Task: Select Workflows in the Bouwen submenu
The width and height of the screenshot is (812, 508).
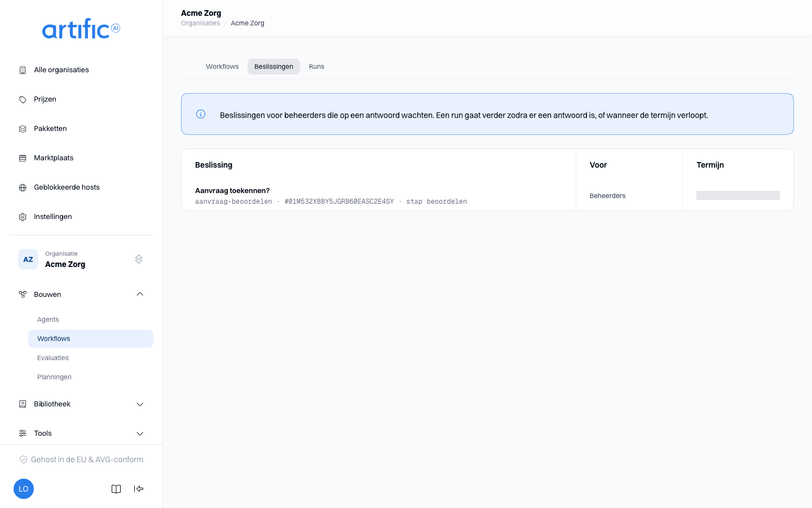Action: 91,339
